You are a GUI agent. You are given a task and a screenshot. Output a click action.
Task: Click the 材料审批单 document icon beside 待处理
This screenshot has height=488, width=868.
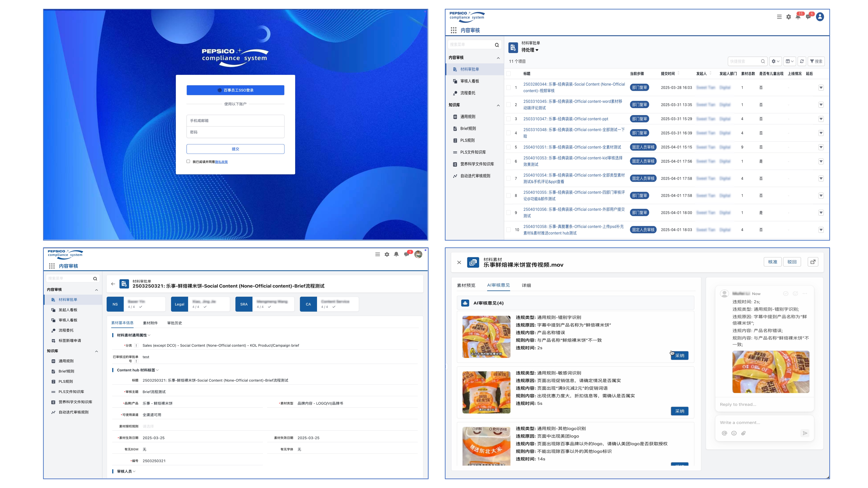coord(513,47)
